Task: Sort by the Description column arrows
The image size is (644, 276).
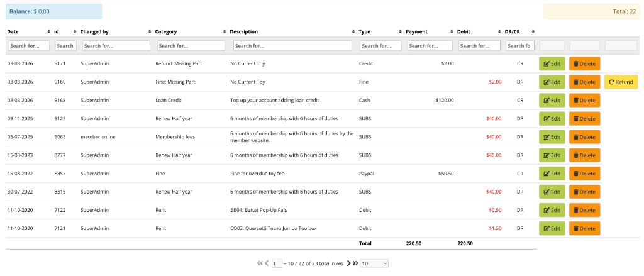Action: click(353, 31)
